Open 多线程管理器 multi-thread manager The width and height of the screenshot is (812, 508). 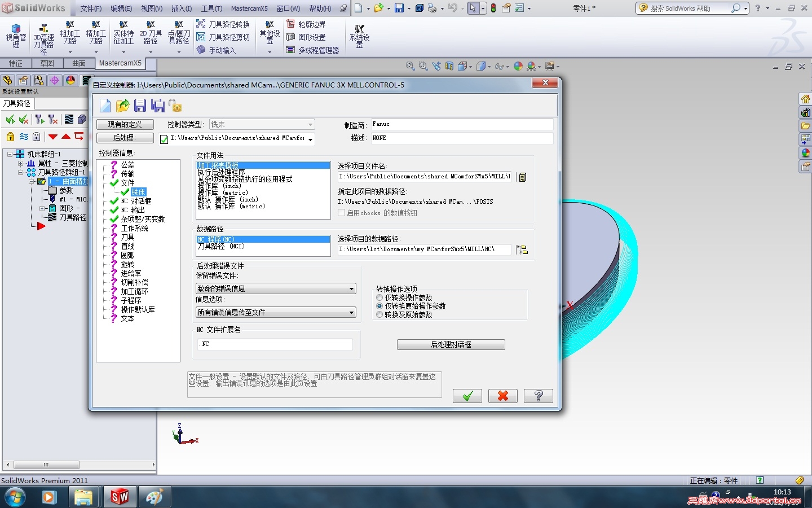[312, 50]
